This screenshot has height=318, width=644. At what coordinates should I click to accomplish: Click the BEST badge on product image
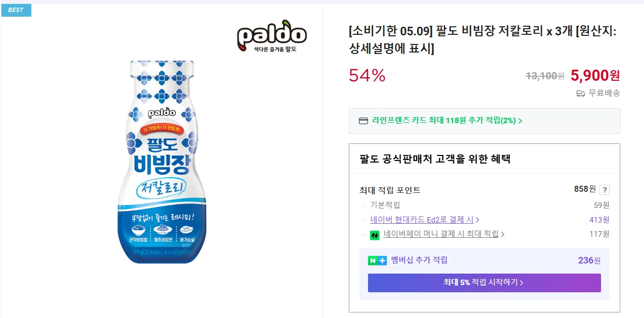[16, 10]
